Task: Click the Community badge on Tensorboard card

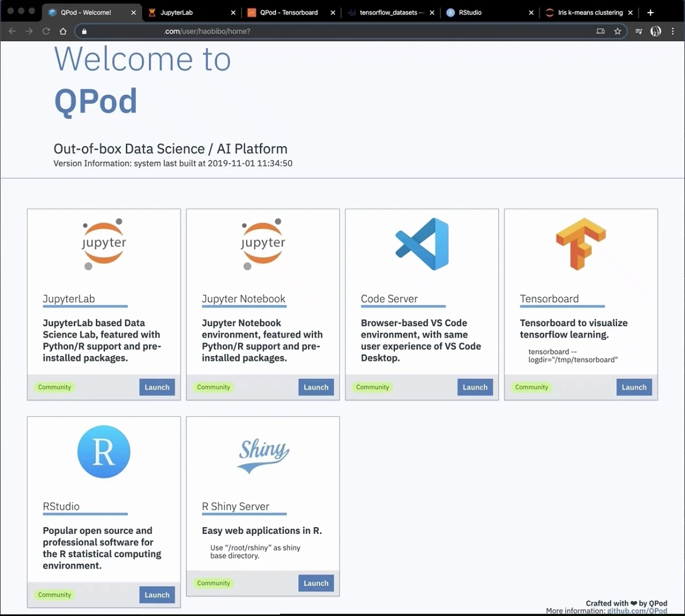Action: click(x=532, y=387)
